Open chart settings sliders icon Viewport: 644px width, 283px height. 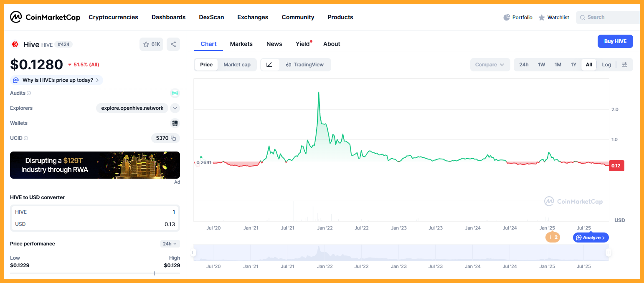pos(624,65)
